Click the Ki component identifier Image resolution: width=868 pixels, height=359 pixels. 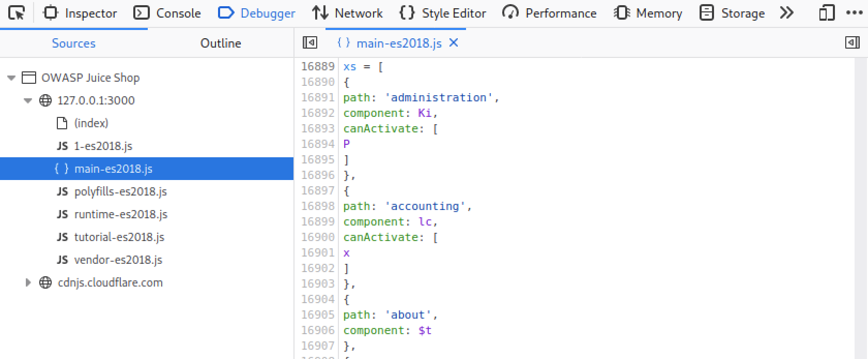pos(425,113)
